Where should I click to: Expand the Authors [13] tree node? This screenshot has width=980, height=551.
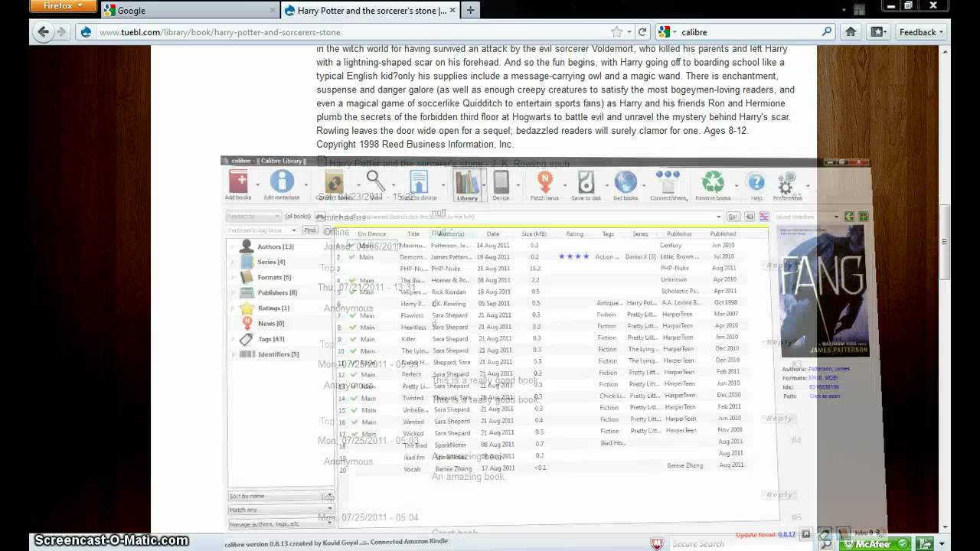click(x=234, y=246)
